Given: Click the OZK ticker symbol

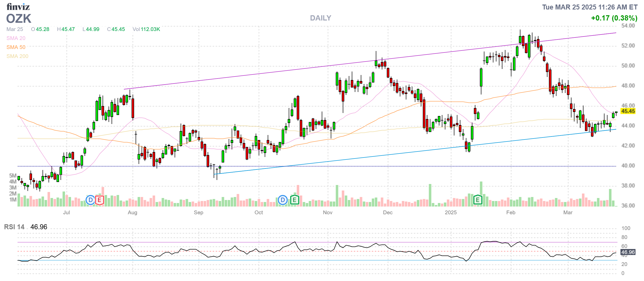Looking at the screenshot, I should [19, 19].
